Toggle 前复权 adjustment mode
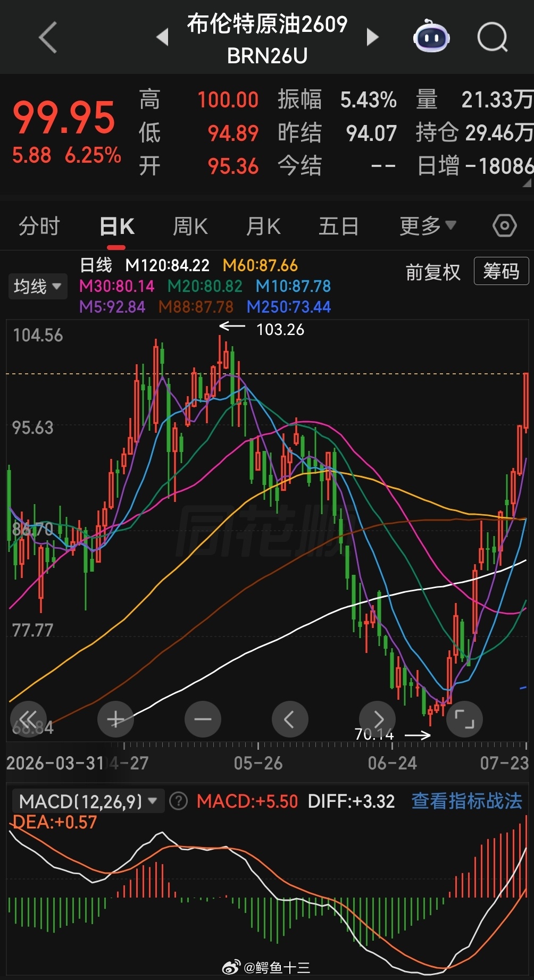The image size is (534, 980). click(433, 272)
